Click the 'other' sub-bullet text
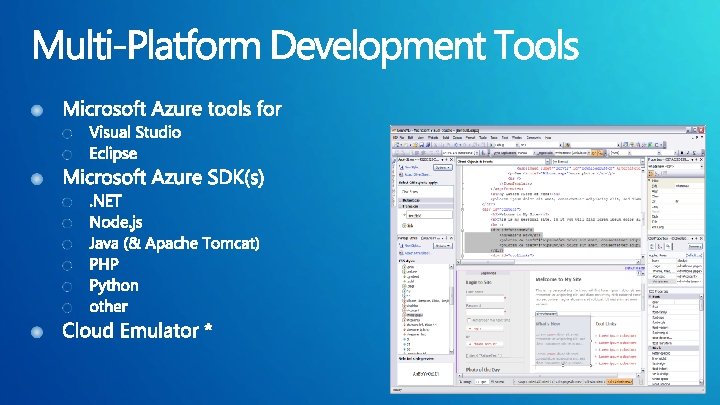 coord(108,307)
